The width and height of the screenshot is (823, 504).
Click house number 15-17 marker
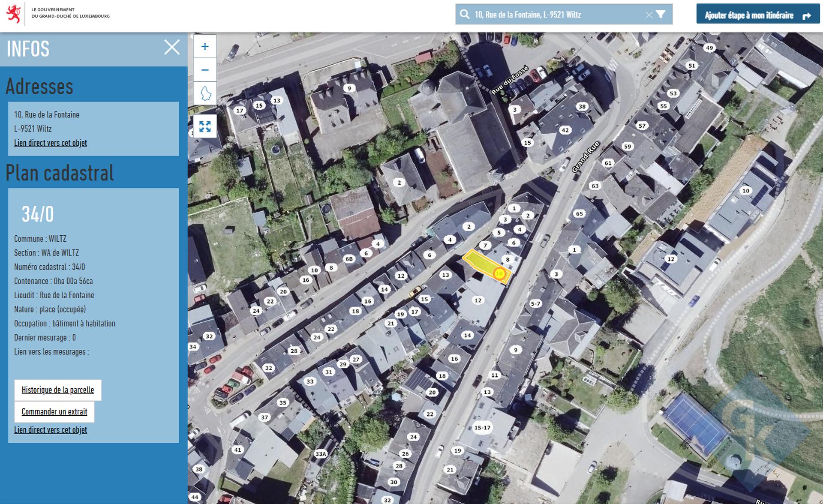[x=482, y=427]
